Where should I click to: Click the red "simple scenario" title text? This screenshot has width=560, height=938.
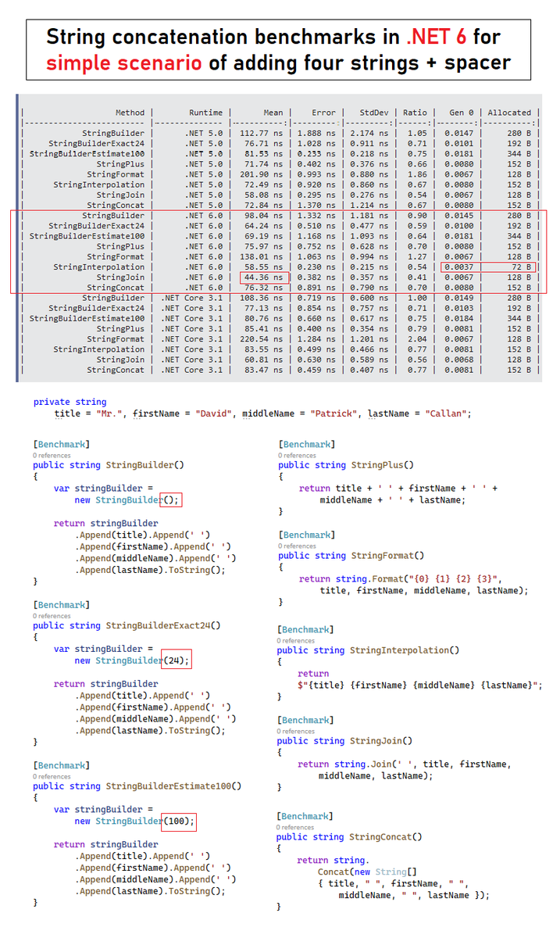point(125,63)
